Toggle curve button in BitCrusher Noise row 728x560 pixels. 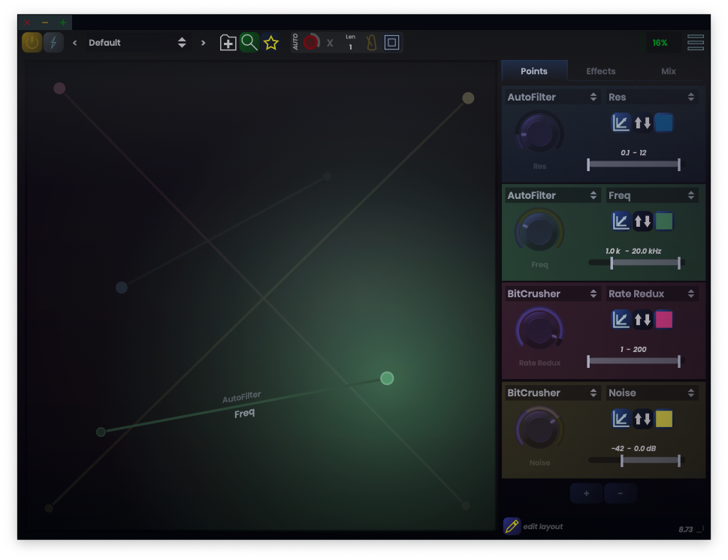tap(621, 419)
